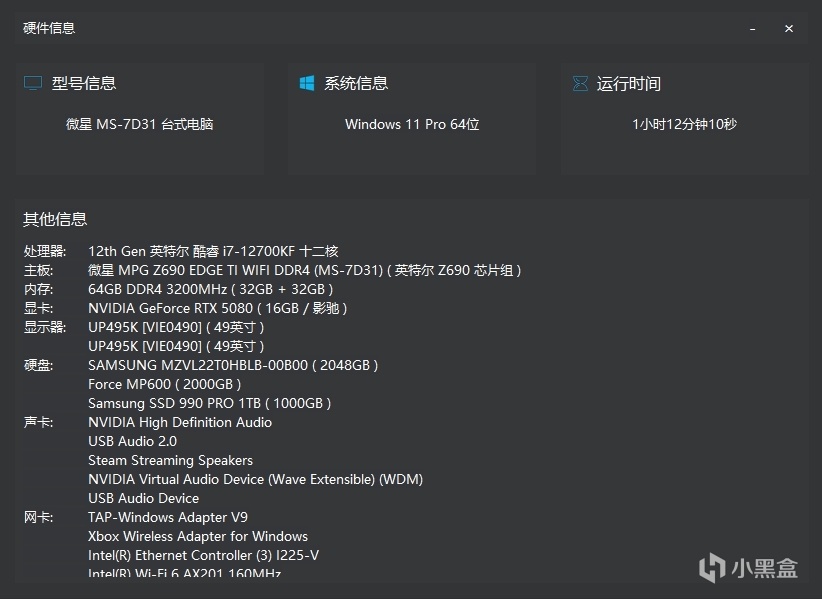The height and width of the screenshot is (599, 822).
Task: Select text NVIDIA Virtual Audio Device (WDM)
Action: pos(255,480)
